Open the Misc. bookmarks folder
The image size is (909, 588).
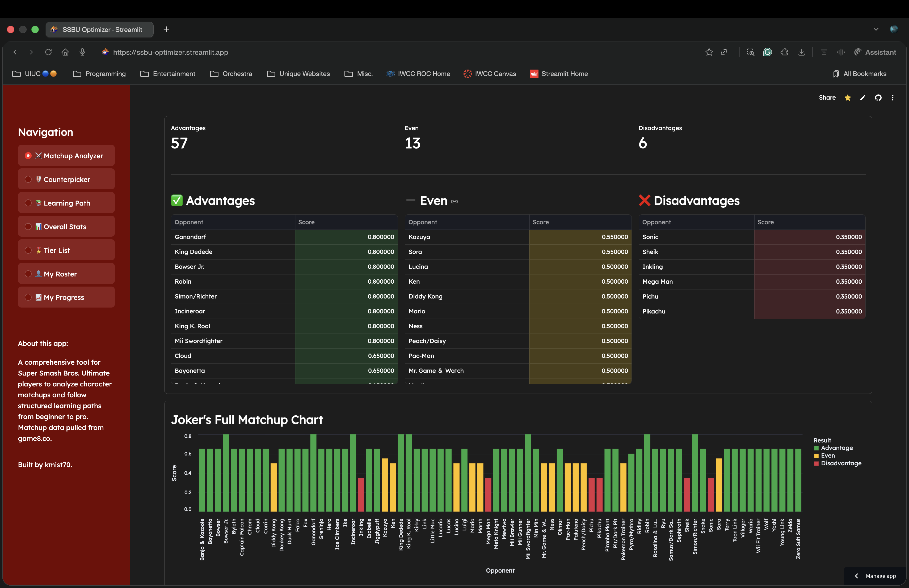358,74
